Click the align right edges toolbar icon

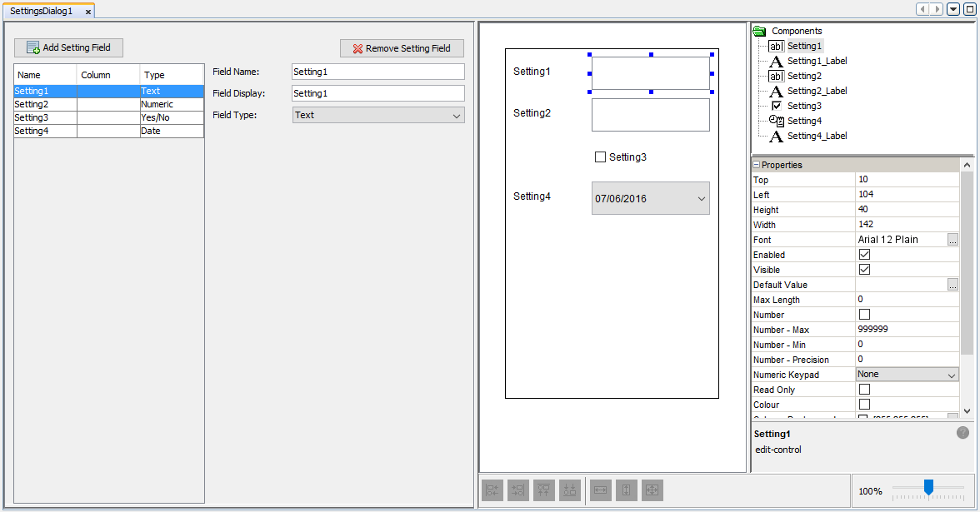coord(518,491)
